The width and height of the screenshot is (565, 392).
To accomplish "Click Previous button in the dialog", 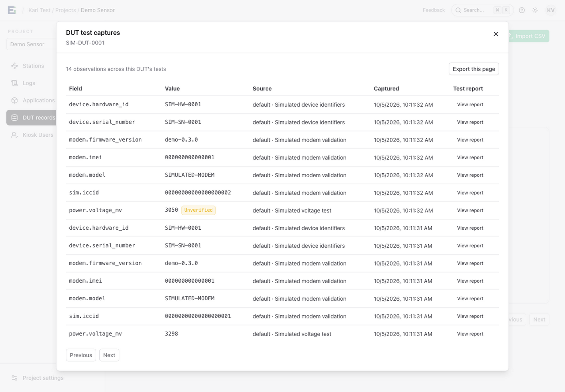I will pyautogui.click(x=81, y=355).
